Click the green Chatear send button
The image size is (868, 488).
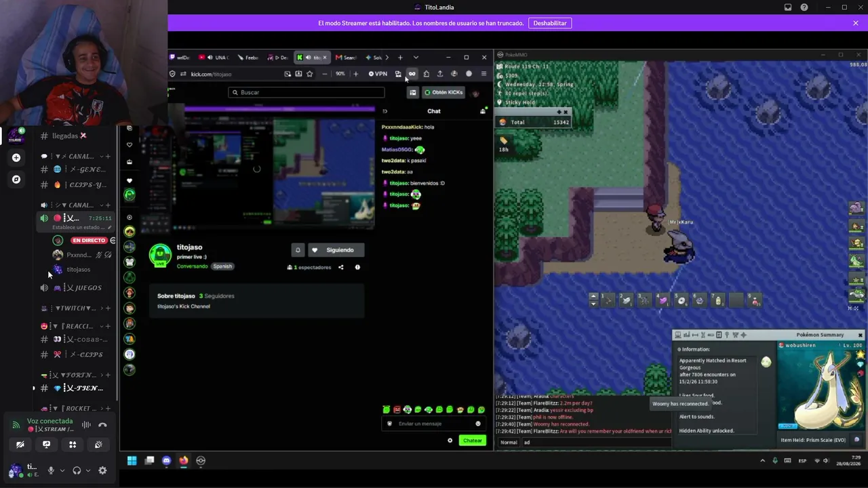(x=472, y=441)
